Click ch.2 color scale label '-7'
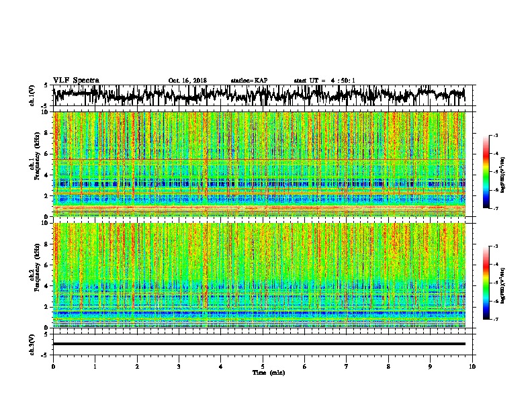 coord(496,320)
